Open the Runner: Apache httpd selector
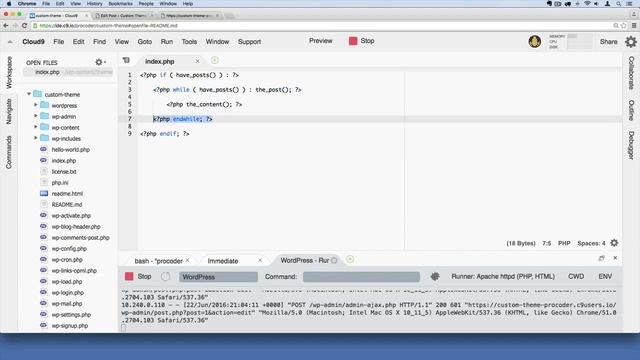 click(x=503, y=276)
